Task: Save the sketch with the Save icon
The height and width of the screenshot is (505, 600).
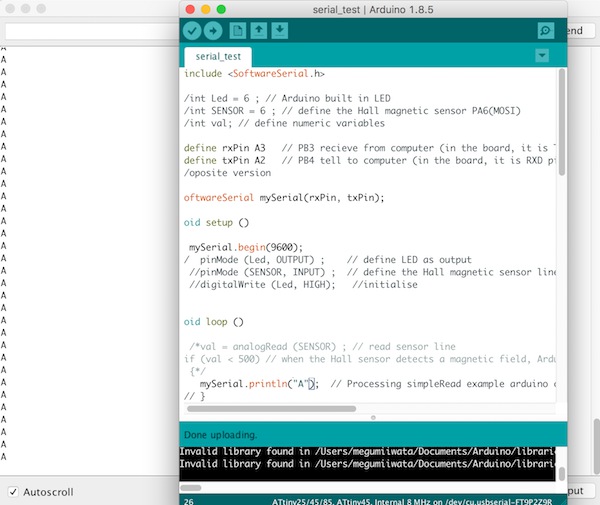Action: (x=280, y=31)
